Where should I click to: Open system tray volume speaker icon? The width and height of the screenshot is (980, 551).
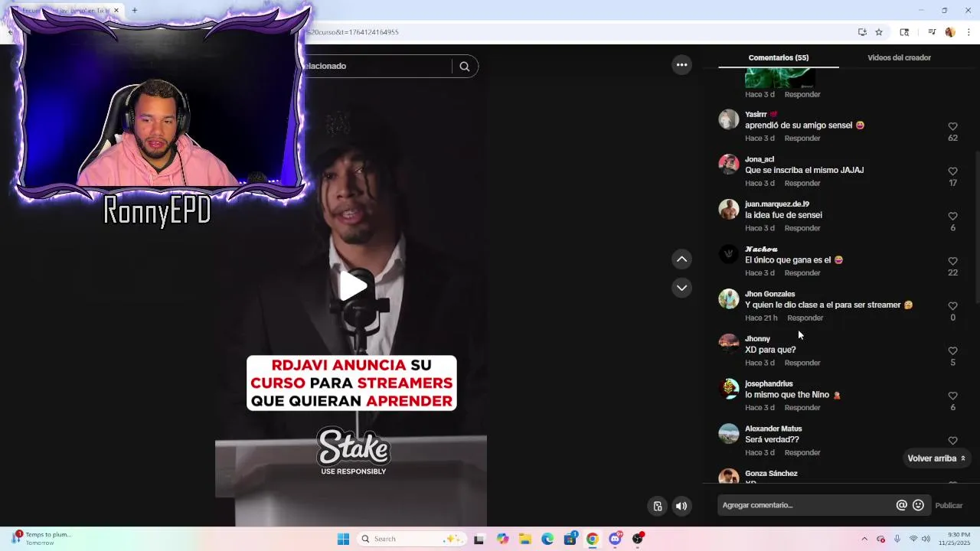coord(926,539)
